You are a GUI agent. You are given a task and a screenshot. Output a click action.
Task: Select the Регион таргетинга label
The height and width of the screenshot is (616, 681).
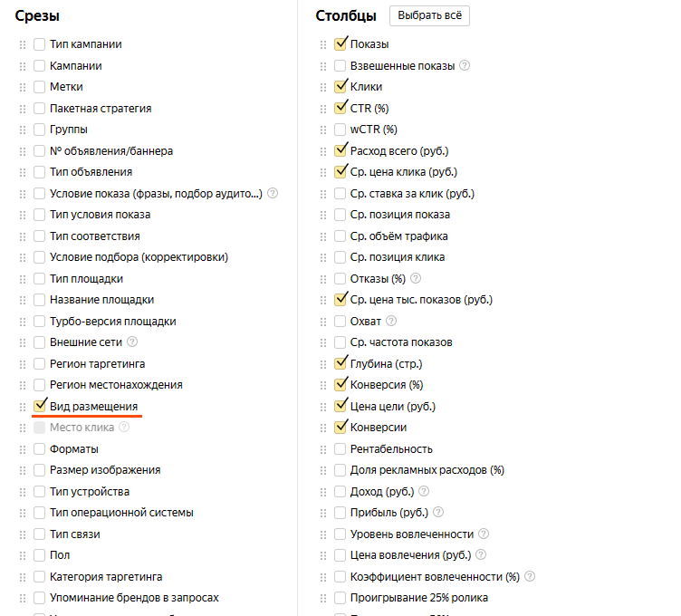[x=97, y=363]
